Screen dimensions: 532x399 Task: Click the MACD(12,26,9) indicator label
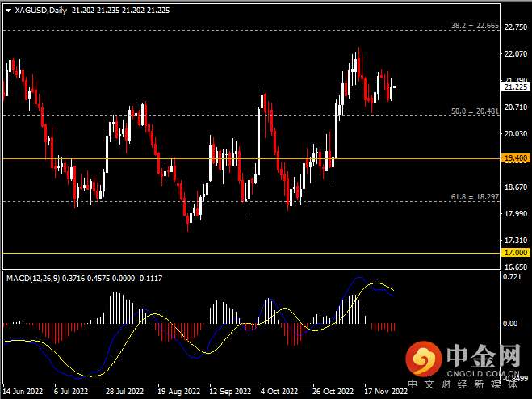(x=37, y=278)
